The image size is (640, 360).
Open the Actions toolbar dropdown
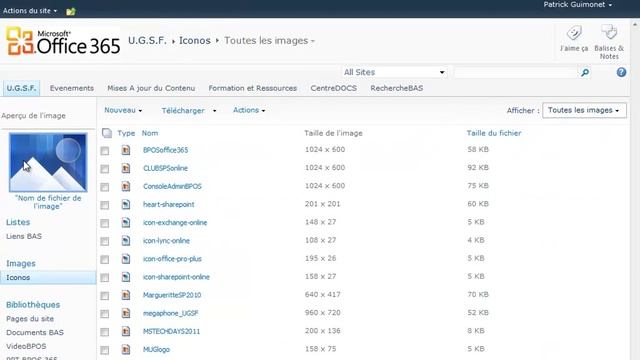249,110
